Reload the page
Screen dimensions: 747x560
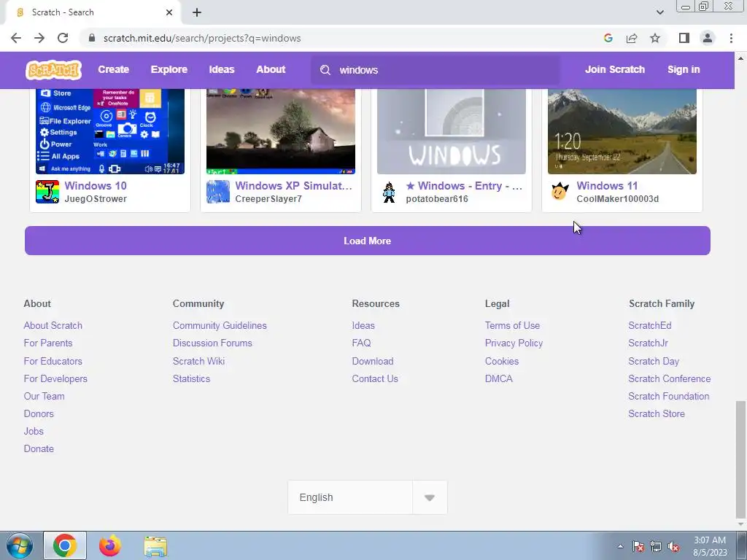[63, 38]
